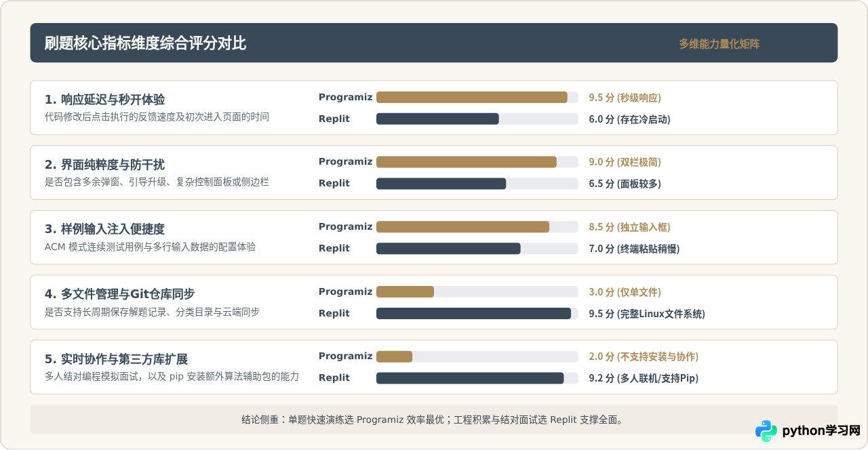Select heading 2. 界面纯粹度与防干扰
This screenshot has width=868, height=450.
104,165
